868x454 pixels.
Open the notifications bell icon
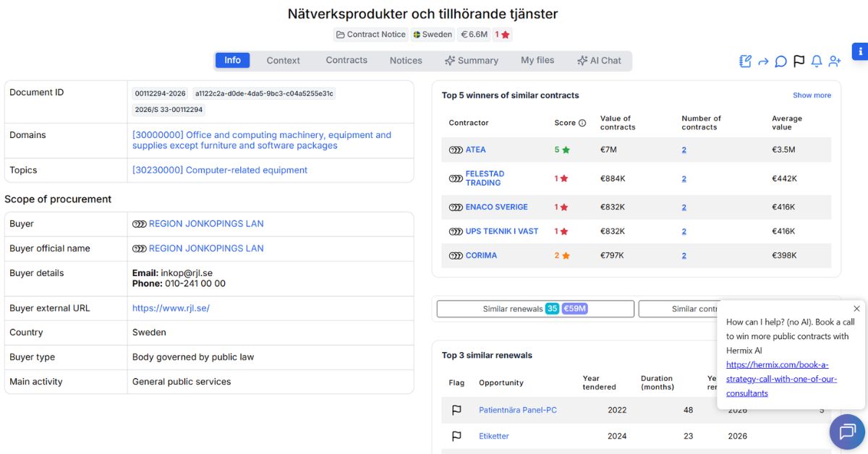point(817,61)
